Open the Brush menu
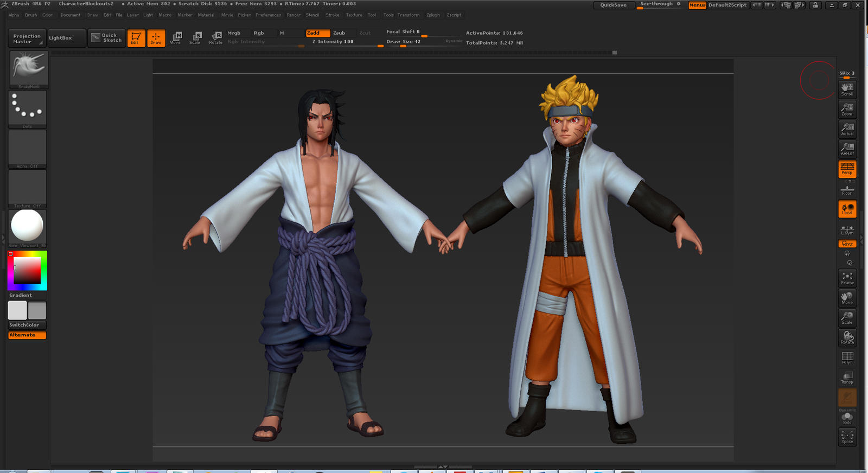The width and height of the screenshot is (868, 473). [x=31, y=15]
